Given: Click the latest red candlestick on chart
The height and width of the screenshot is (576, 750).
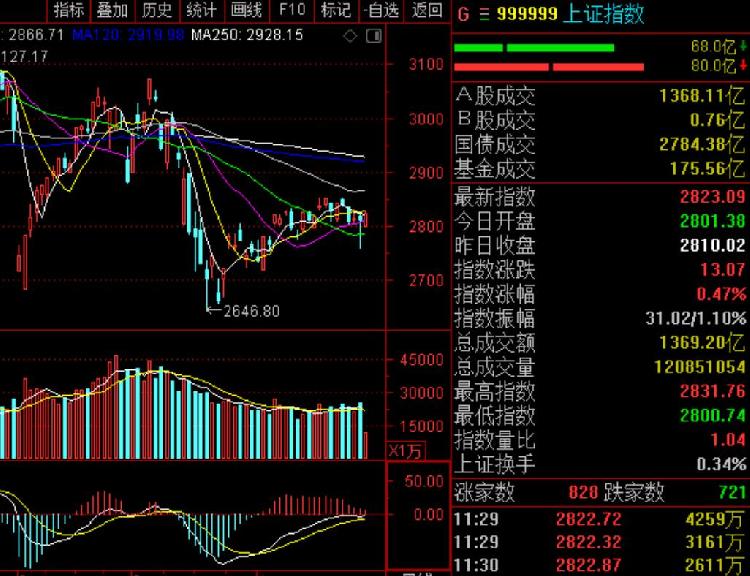Looking at the screenshot, I should tap(365, 219).
